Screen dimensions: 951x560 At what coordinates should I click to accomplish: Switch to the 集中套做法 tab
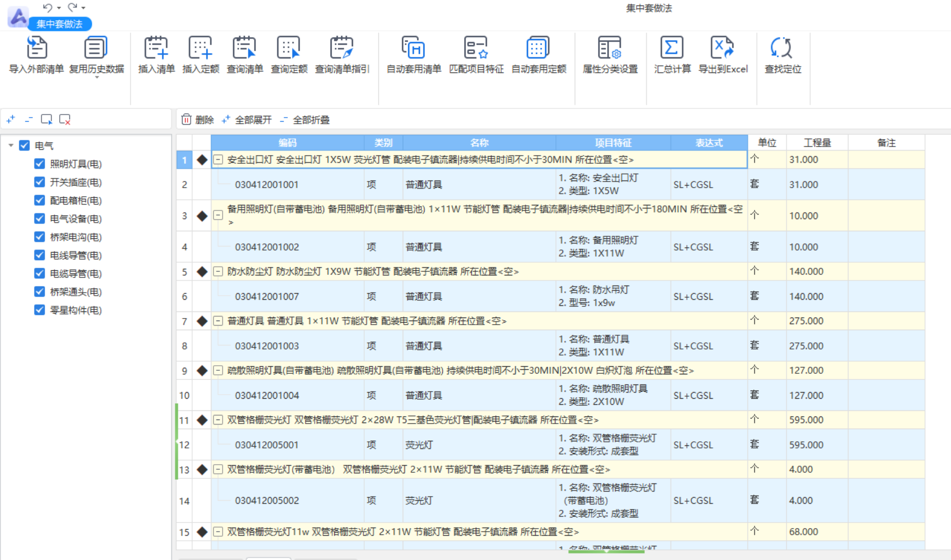[x=59, y=23]
